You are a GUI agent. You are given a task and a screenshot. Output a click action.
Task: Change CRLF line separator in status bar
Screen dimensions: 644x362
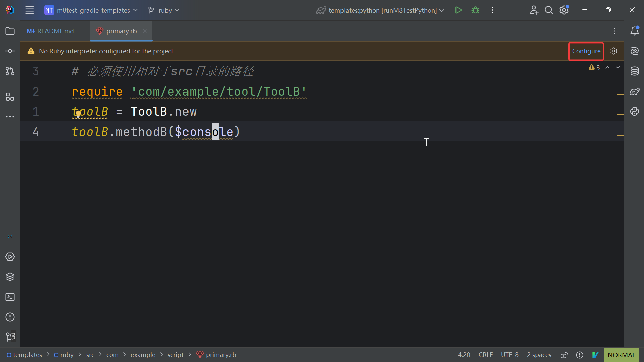coord(485,355)
